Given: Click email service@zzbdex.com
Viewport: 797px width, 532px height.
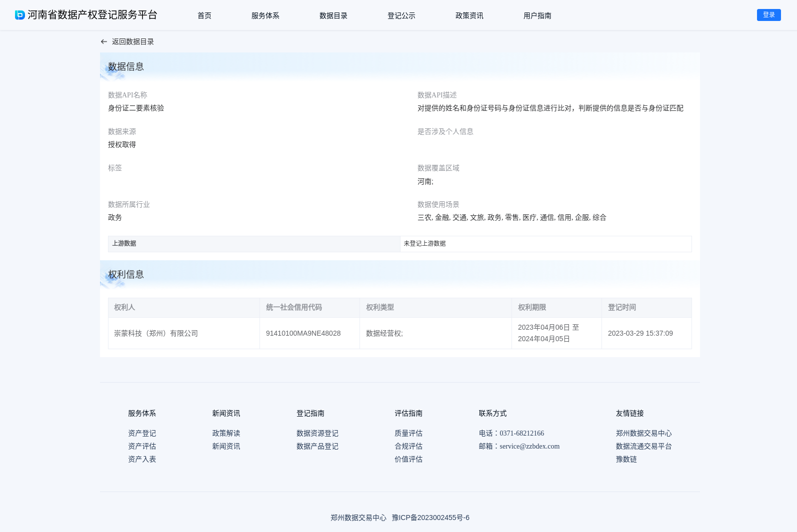Looking at the screenshot, I should pos(529,446).
